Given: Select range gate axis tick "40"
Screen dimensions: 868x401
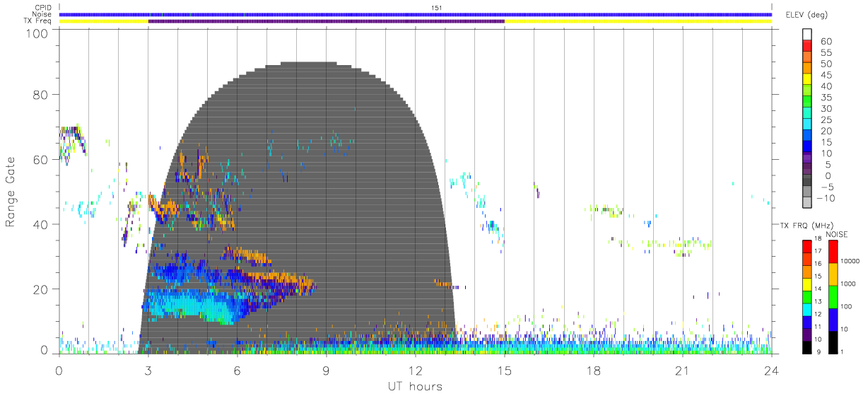Looking at the screenshot, I should (x=40, y=224).
